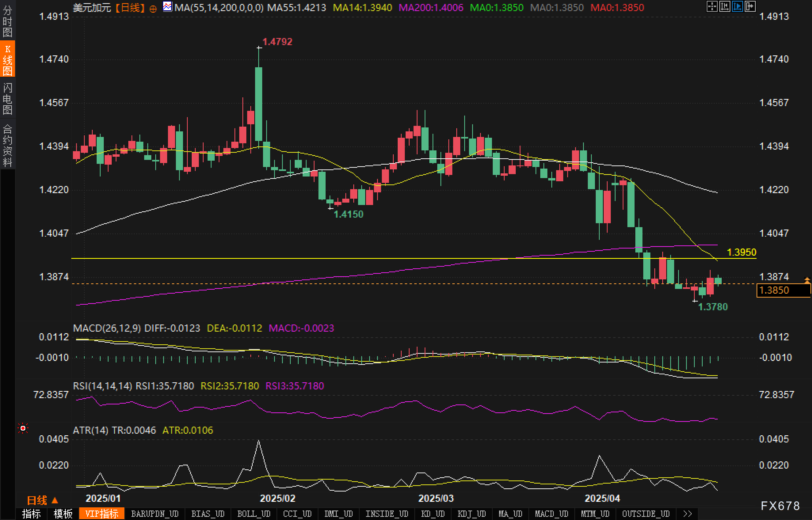Image resolution: width=812 pixels, height=520 pixels.
Task: Select the VIP指标 tab
Action: (102, 514)
